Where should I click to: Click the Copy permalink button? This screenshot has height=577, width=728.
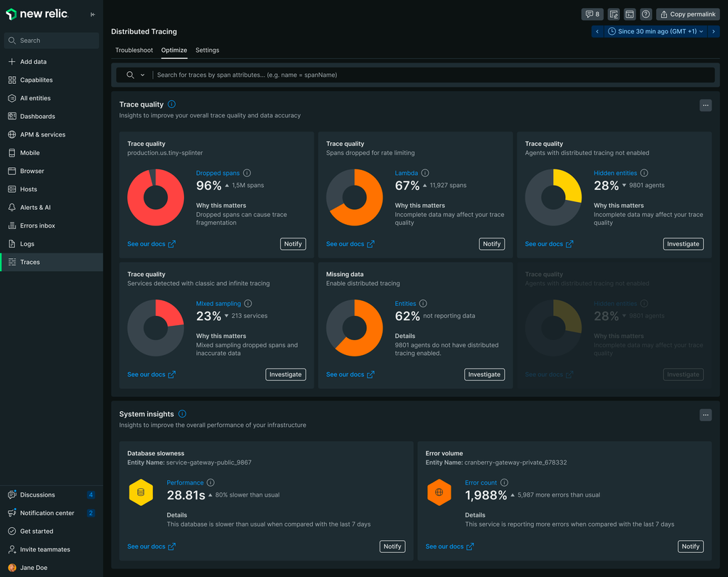point(688,14)
